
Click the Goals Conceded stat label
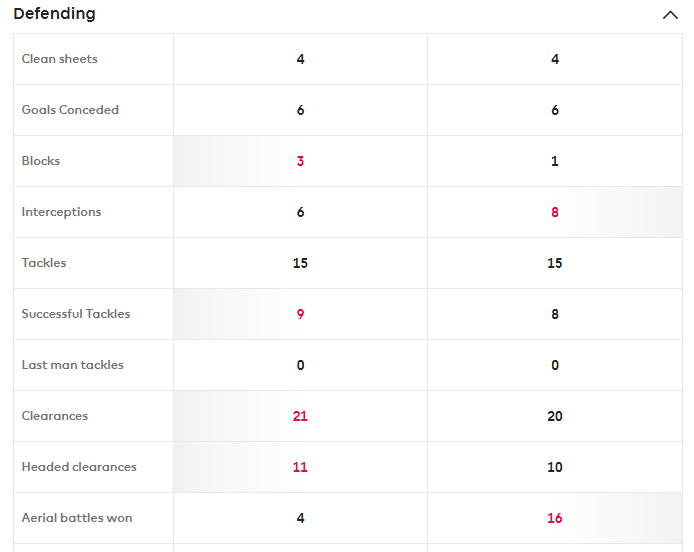pyautogui.click(x=70, y=110)
